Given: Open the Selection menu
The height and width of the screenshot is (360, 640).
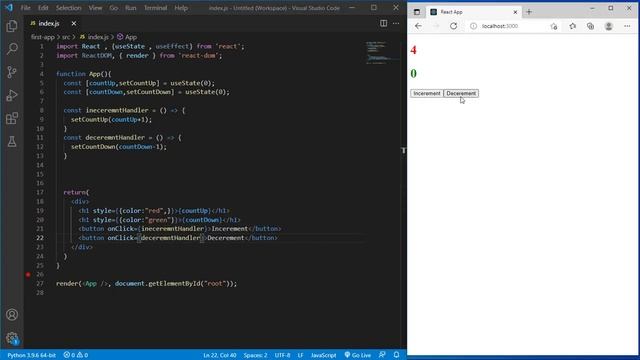Looking at the screenshot, I should pyautogui.click(x=68, y=8).
